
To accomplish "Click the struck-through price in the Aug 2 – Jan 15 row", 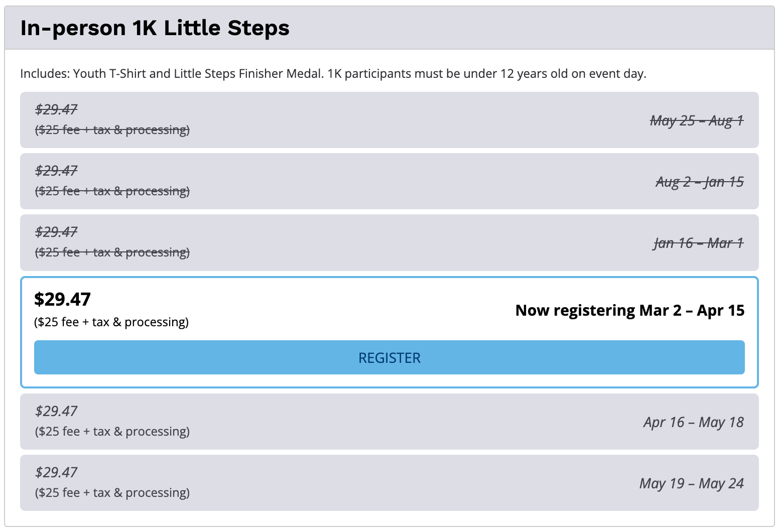I will click(x=56, y=171).
